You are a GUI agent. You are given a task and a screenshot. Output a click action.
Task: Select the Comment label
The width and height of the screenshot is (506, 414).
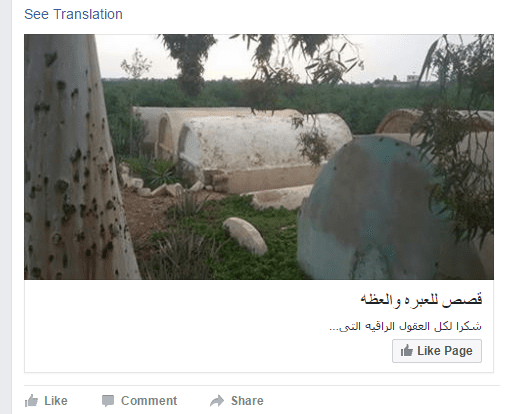149,400
